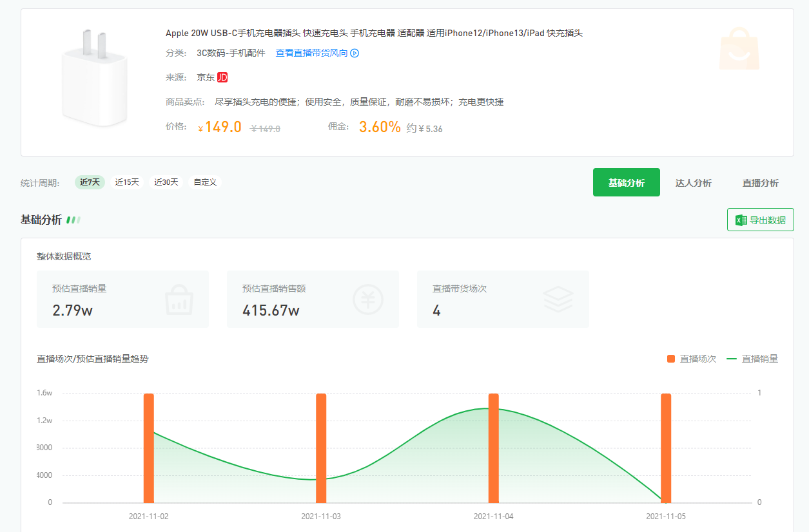Click the JD source logo icon
This screenshot has width=809, height=532.
(222, 77)
